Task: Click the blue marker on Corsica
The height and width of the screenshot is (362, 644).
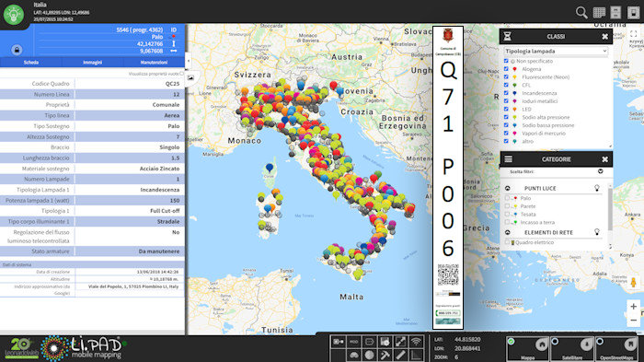Action: pos(270,168)
